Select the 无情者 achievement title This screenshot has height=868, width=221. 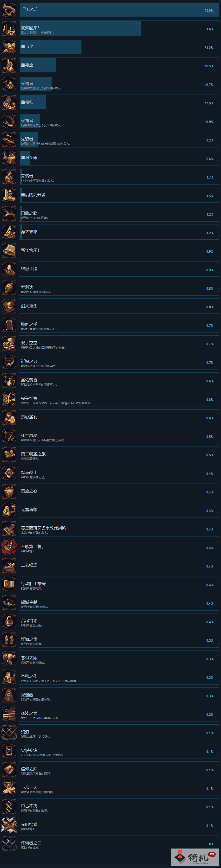tap(27, 176)
